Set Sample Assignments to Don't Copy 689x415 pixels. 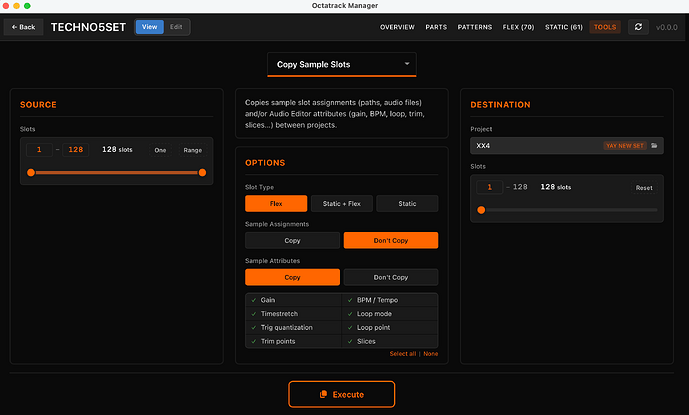pos(391,240)
